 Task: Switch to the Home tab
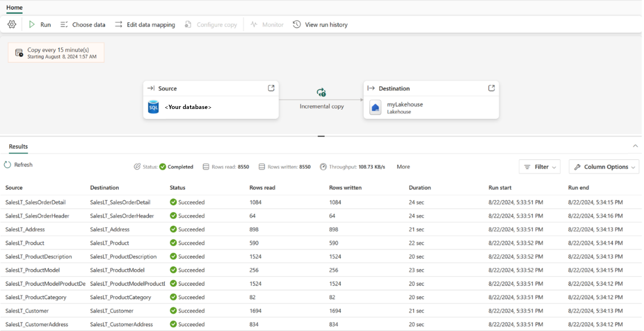coord(14,7)
